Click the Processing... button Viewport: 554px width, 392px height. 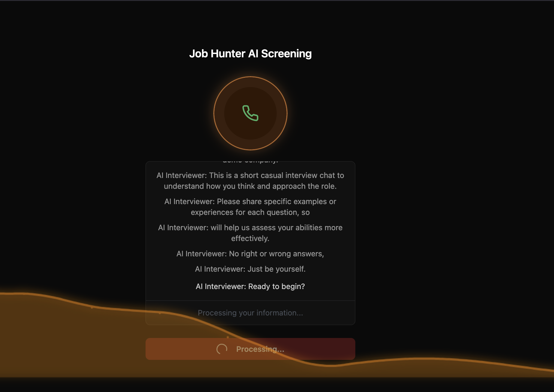pos(250,349)
